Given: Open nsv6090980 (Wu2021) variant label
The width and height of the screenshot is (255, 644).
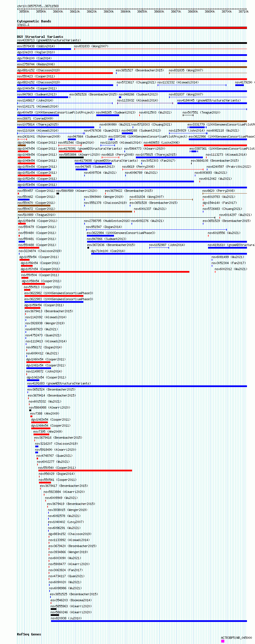Looking at the screenshot, I should coord(116,124).
